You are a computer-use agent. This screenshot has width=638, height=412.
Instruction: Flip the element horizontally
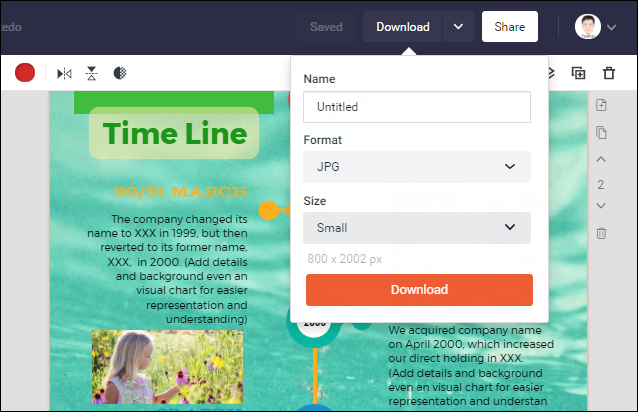point(64,74)
